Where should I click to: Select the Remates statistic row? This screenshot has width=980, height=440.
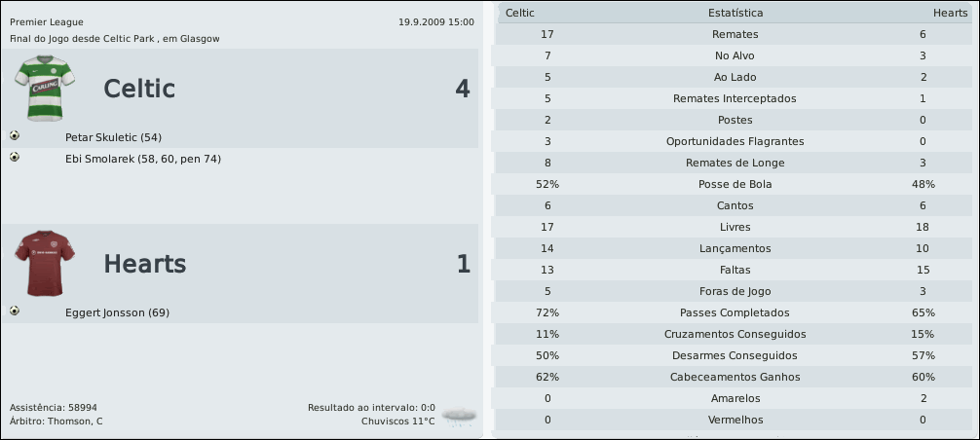735,34
